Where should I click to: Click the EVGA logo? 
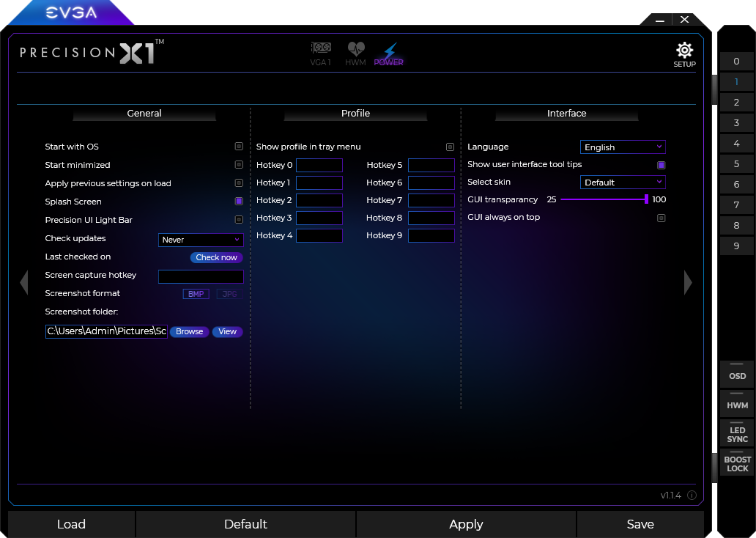pos(71,12)
